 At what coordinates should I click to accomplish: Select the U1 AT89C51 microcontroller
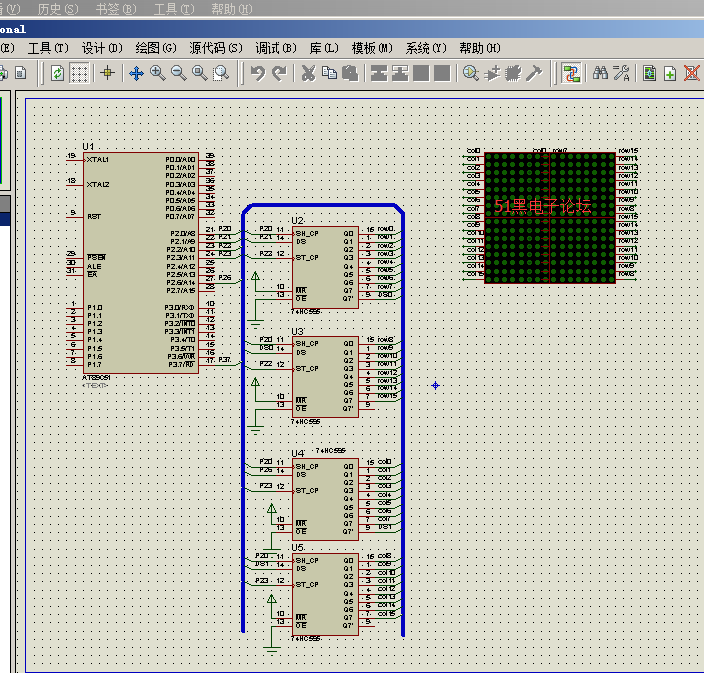(141, 263)
